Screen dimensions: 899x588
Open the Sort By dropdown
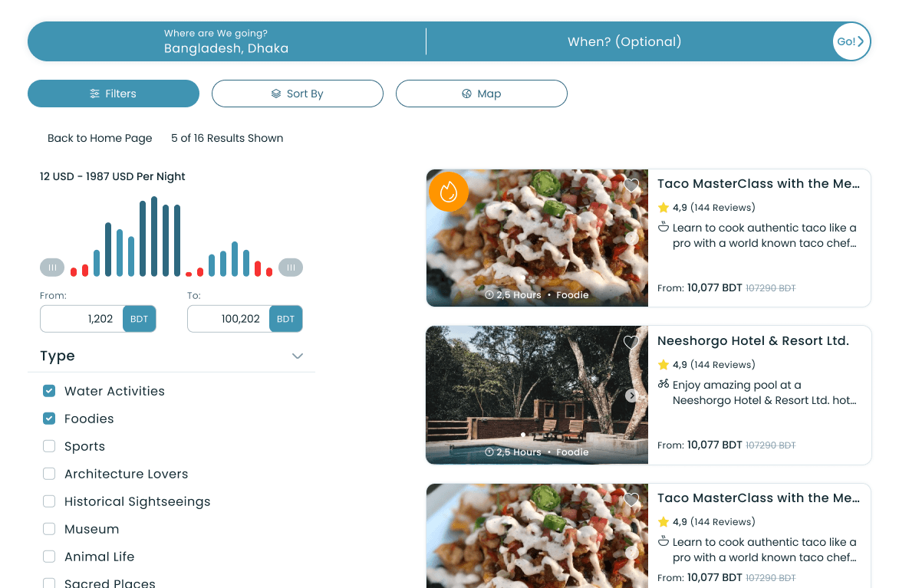pos(297,94)
